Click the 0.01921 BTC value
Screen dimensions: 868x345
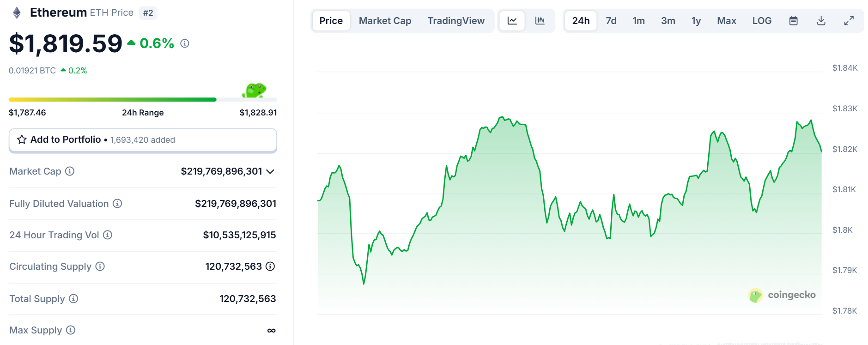click(x=32, y=71)
